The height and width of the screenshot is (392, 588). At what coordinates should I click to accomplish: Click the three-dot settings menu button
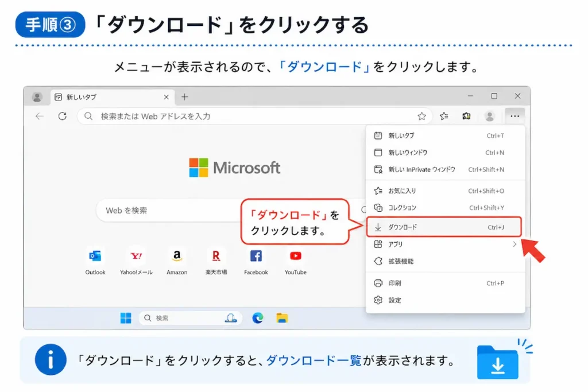tap(514, 116)
